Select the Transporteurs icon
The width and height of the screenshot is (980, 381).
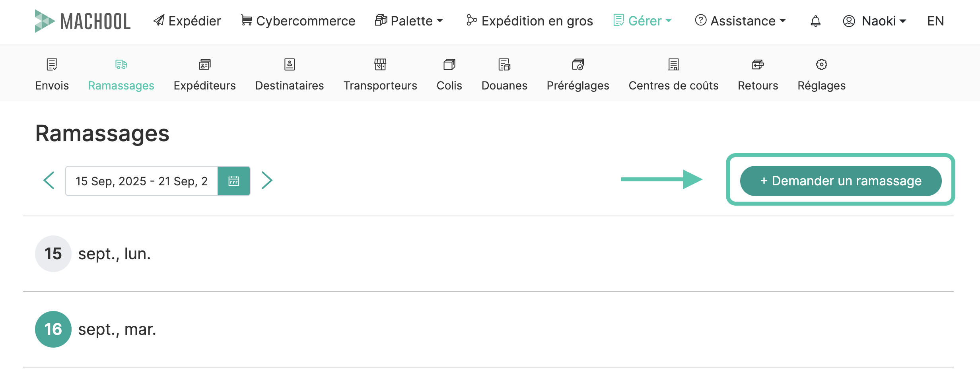(x=380, y=64)
